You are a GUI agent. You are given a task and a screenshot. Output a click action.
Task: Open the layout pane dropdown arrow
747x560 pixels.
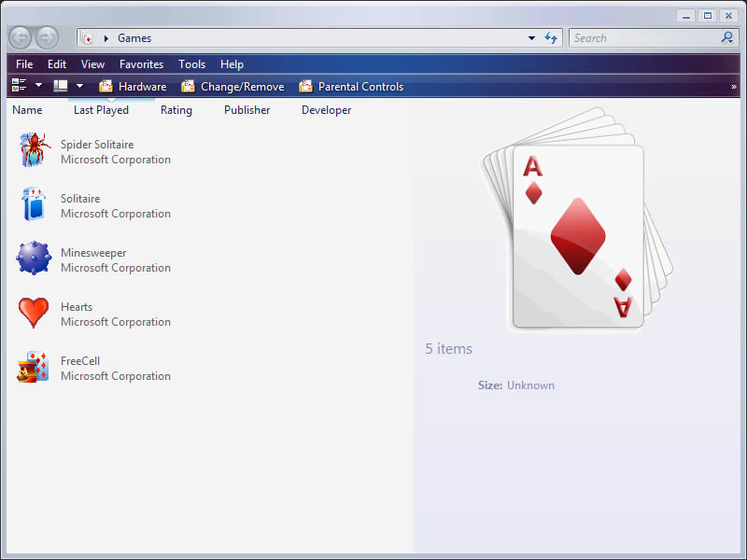click(x=80, y=86)
